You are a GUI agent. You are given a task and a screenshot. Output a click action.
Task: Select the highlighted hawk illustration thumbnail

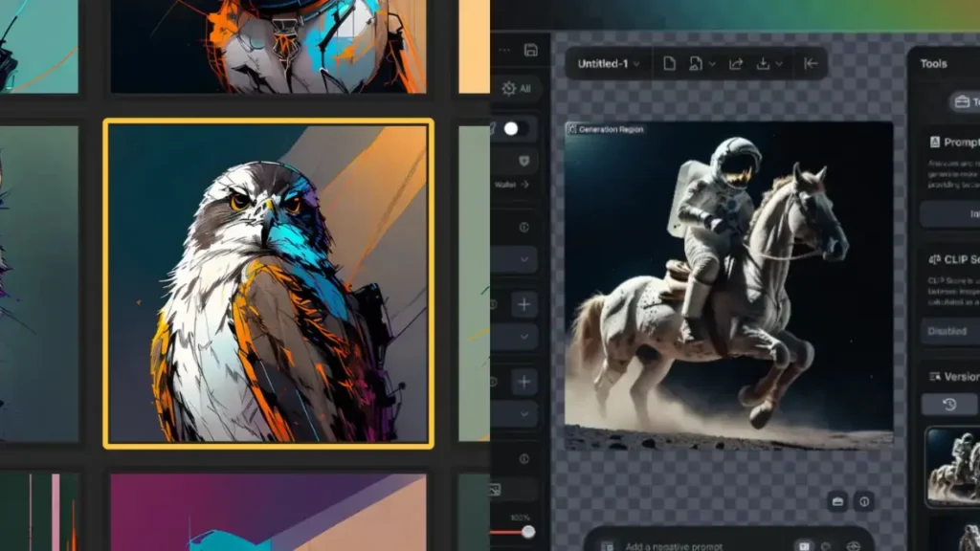[x=268, y=283]
